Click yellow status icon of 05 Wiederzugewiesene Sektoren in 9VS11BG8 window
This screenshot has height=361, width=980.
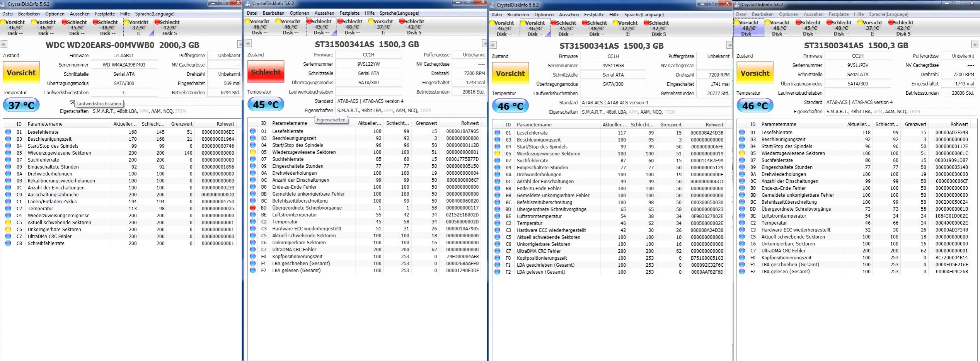[x=497, y=153]
